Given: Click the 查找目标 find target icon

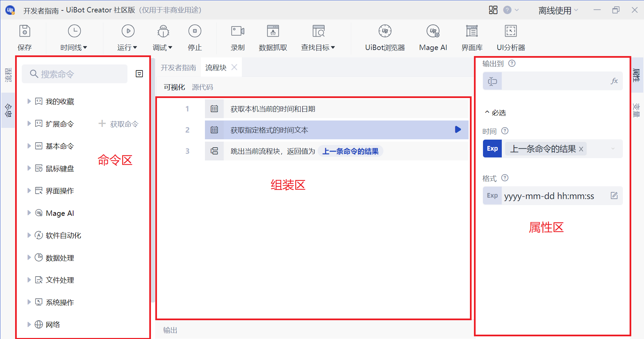Looking at the screenshot, I should pyautogui.click(x=318, y=31).
